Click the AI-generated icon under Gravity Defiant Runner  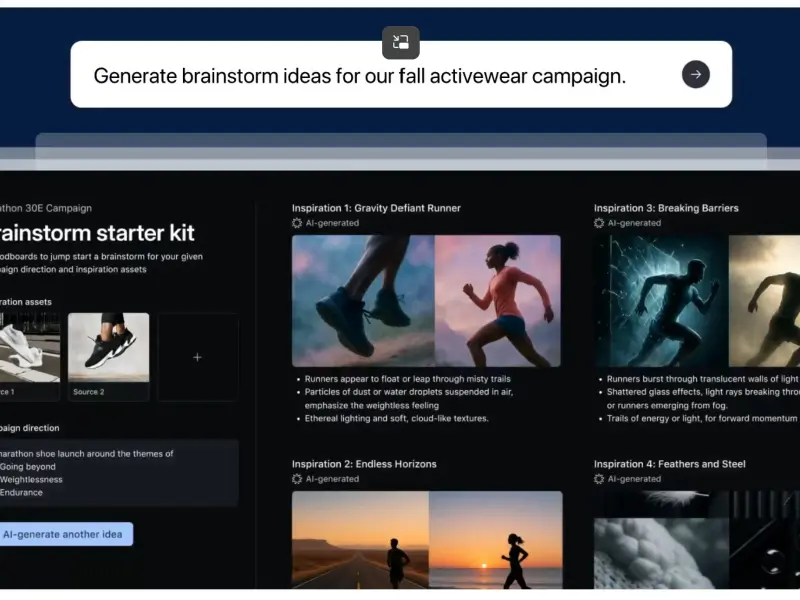(x=297, y=223)
